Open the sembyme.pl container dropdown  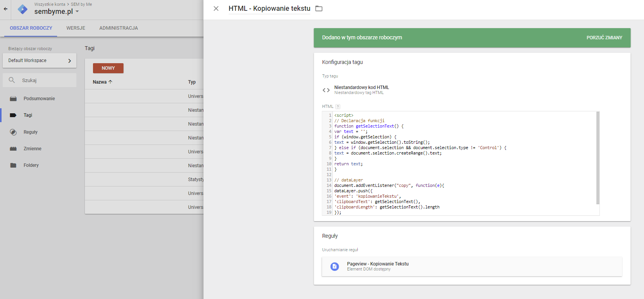click(56, 12)
